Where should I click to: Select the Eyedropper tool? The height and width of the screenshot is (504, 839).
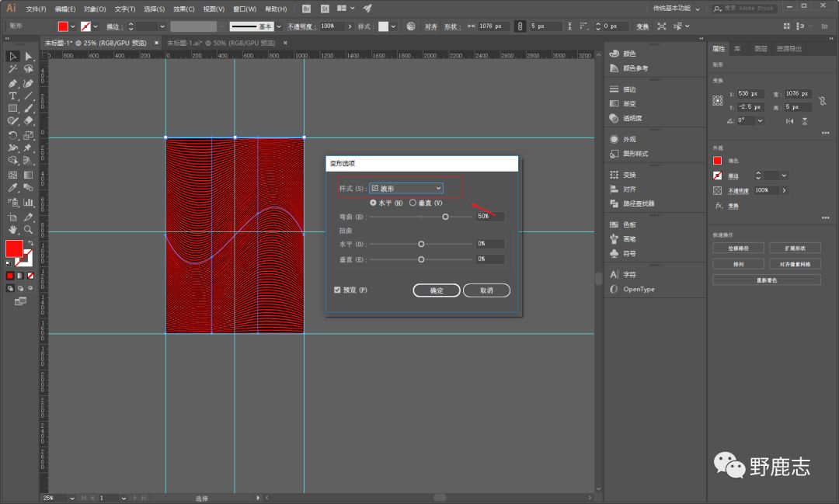tap(12, 188)
